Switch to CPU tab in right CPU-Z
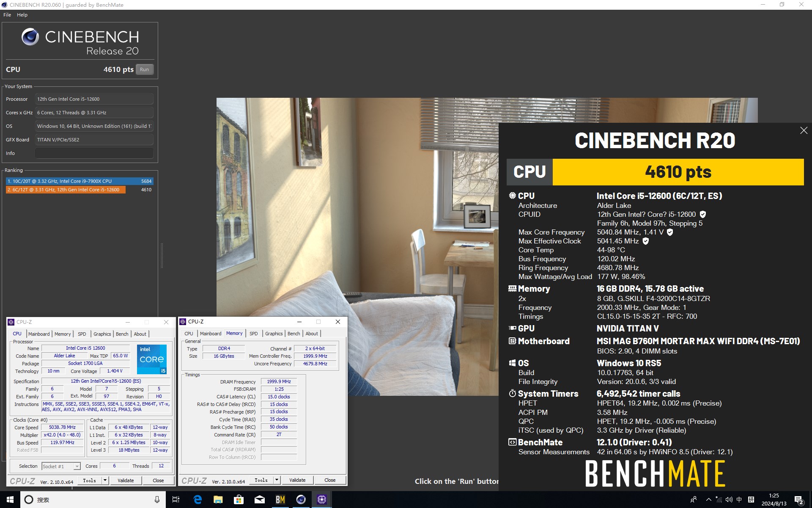This screenshot has width=812, height=508. [189, 334]
